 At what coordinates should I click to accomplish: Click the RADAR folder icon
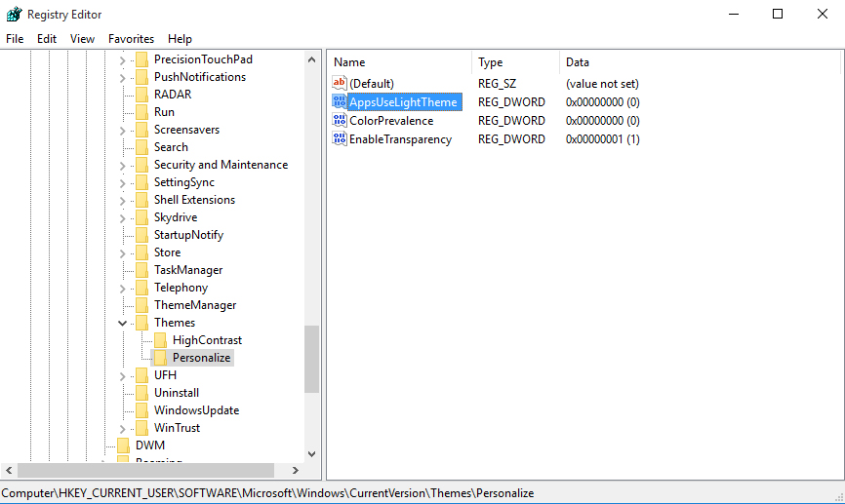[x=141, y=95]
